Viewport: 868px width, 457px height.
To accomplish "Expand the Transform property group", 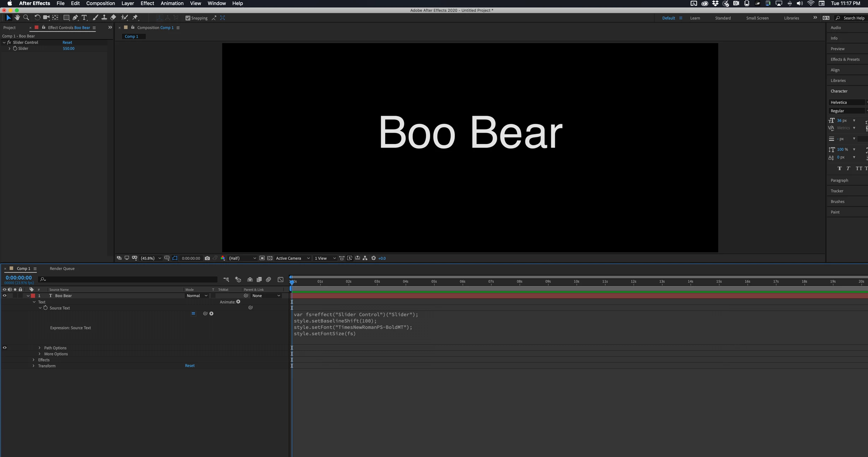I will (34, 366).
